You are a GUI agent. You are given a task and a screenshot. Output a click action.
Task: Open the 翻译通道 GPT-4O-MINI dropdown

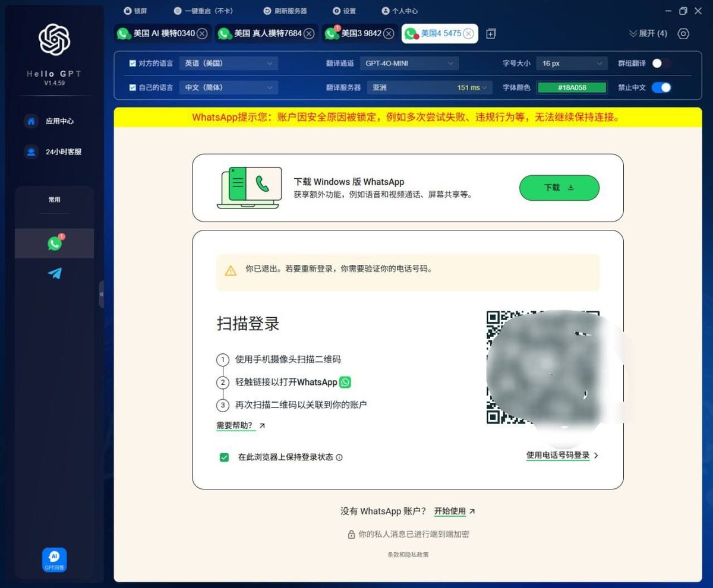point(409,63)
